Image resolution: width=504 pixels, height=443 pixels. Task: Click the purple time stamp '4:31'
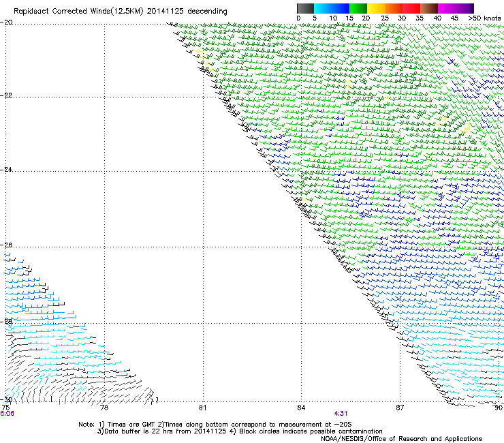pos(341,414)
